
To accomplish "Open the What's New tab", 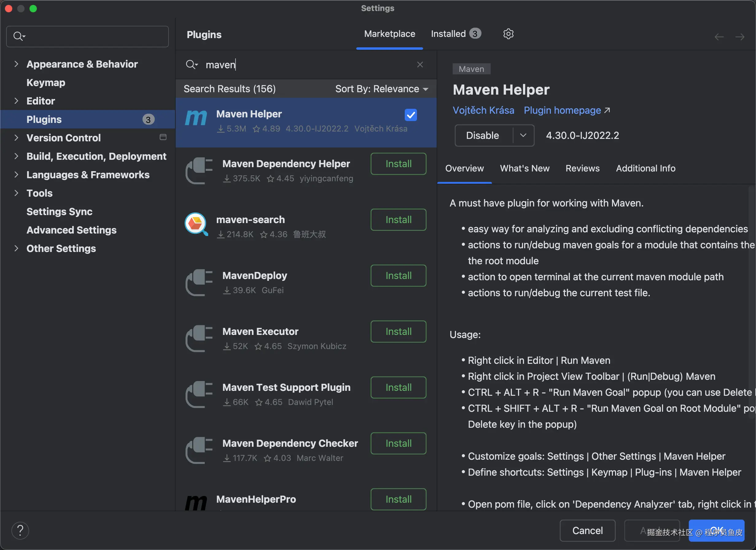I will pos(524,168).
